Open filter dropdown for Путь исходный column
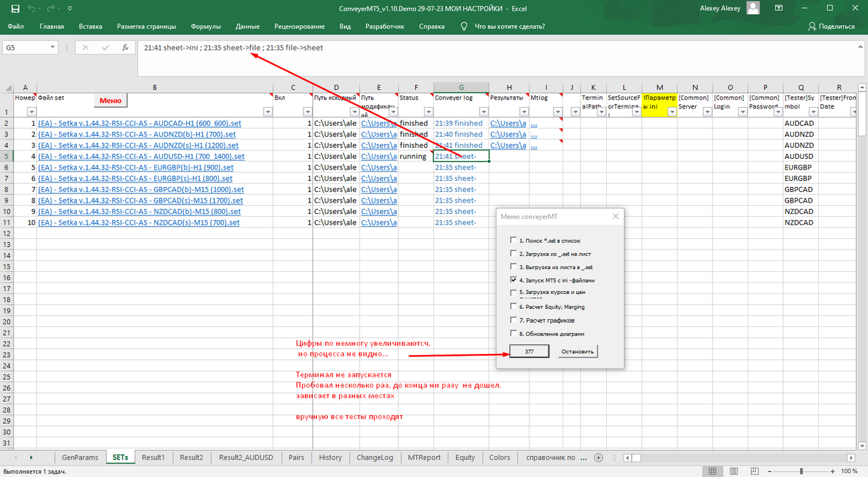Image resolution: width=868 pixels, height=477 pixels. (x=353, y=112)
